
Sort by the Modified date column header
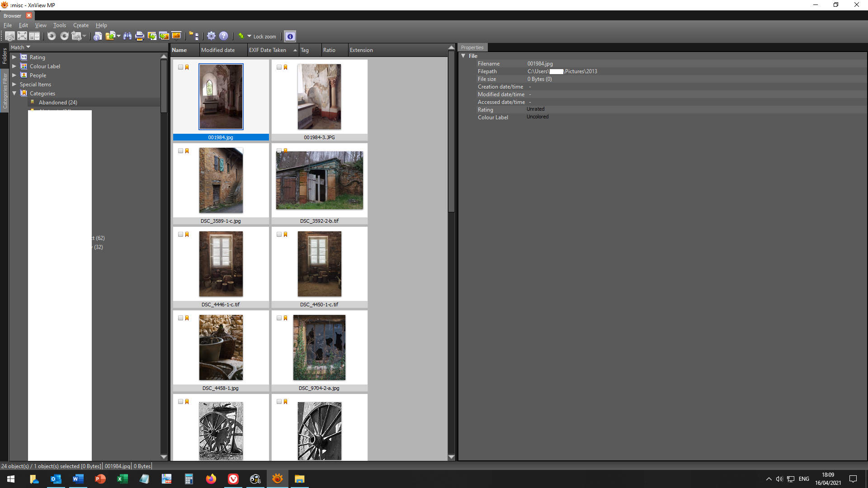tap(218, 50)
